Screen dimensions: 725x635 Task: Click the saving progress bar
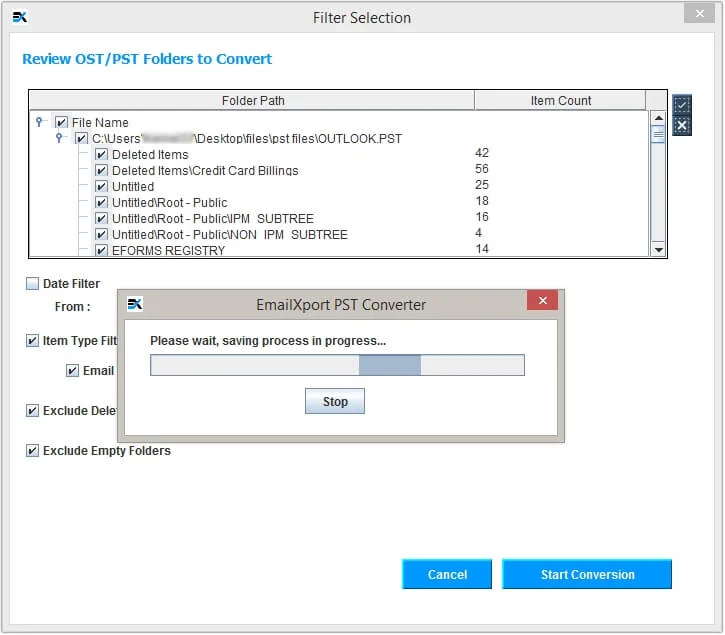338,365
